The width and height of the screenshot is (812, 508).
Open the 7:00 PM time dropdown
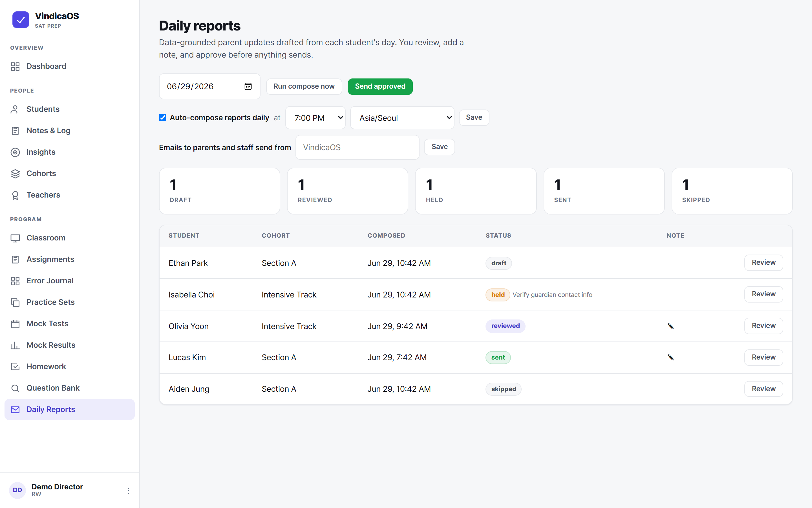[315, 118]
